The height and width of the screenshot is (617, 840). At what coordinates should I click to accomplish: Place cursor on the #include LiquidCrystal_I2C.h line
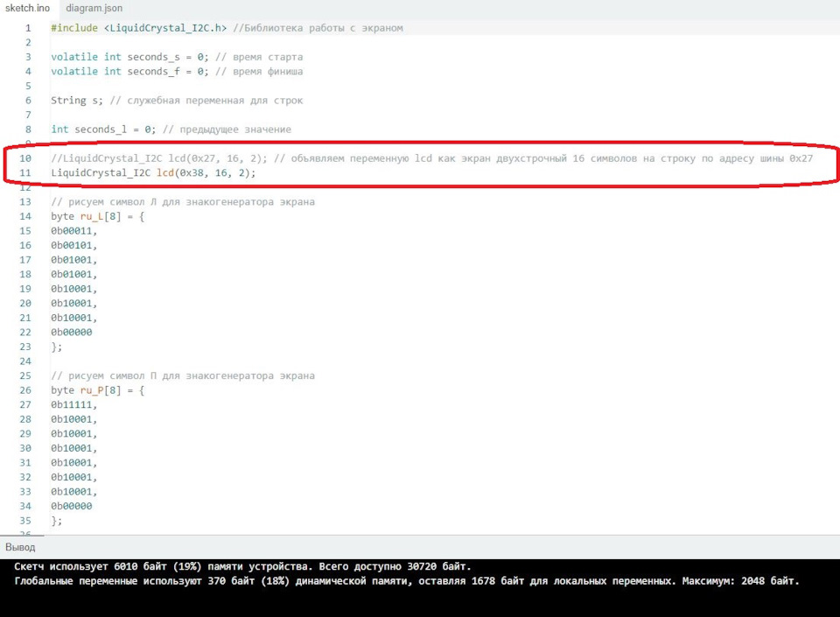[227, 28]
